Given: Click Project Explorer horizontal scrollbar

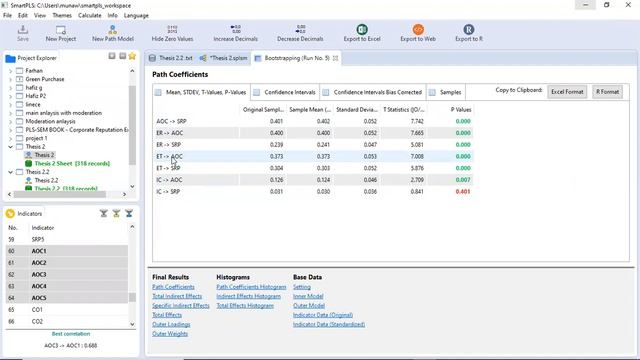Looking at the screenshot, I should 59,194.
